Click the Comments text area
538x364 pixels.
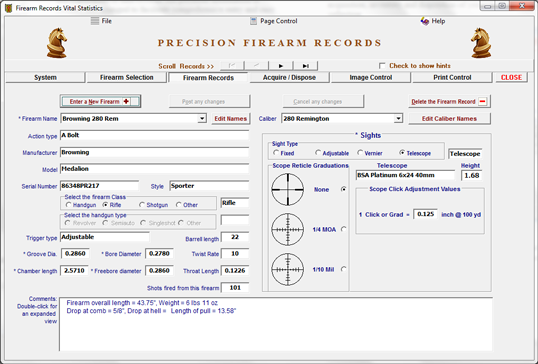click(276, 324)
